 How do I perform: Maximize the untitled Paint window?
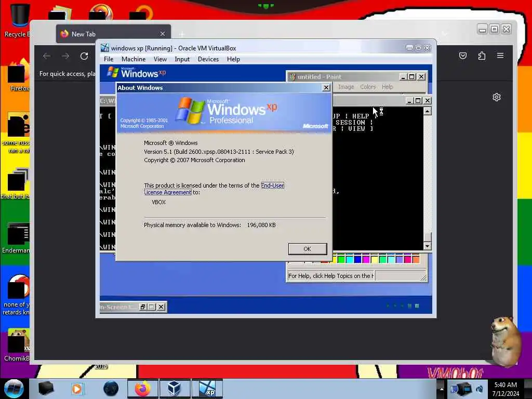click(x=411, y=77)
